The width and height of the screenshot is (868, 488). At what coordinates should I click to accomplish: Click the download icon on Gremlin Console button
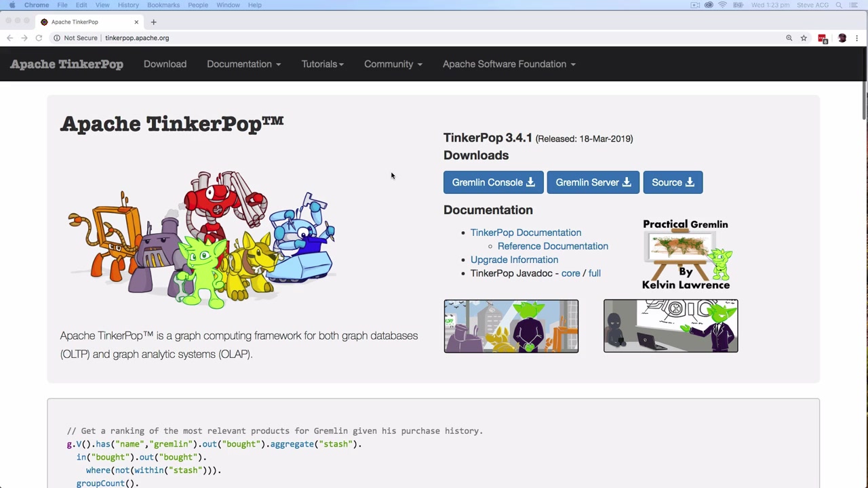[530, 182]
